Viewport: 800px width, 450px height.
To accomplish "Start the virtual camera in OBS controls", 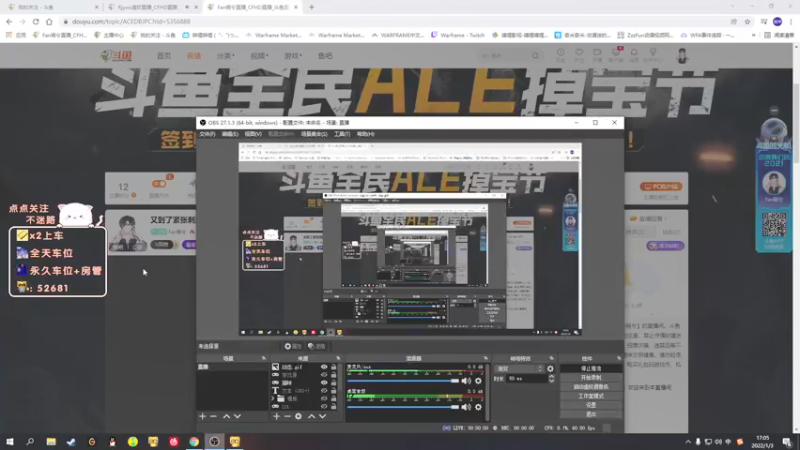I will pos(591,387).
